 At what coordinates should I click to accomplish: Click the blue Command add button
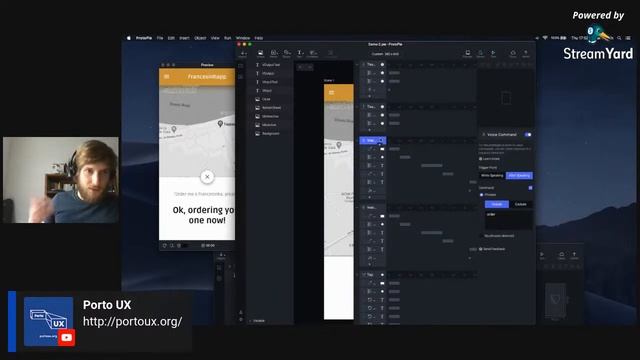(x=530, y=188)
